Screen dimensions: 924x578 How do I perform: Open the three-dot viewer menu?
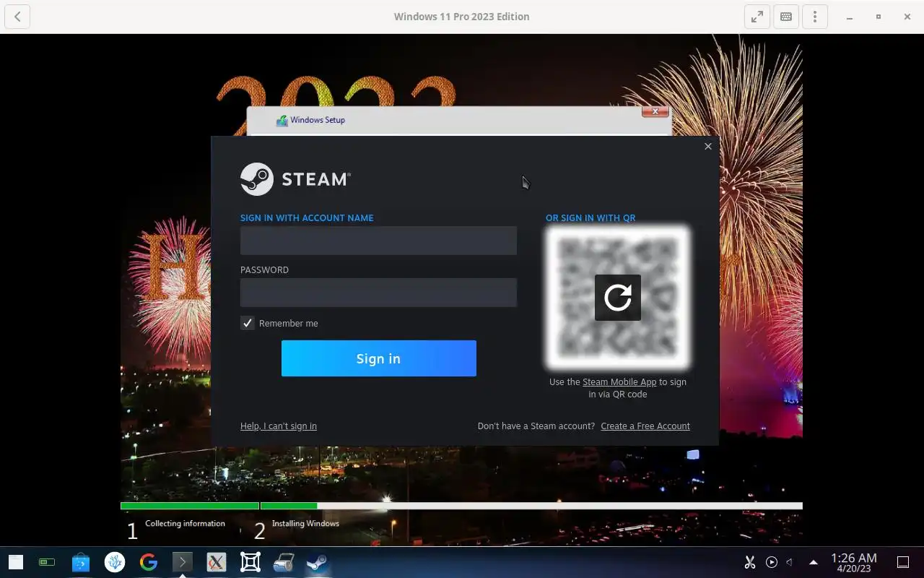tap(815, 17)
